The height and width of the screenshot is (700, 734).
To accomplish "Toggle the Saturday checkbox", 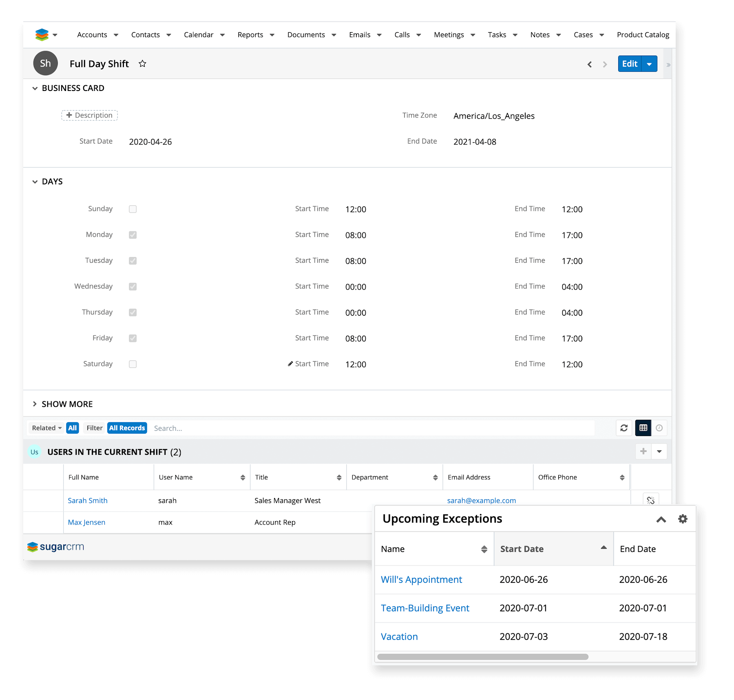I will 133,364.
